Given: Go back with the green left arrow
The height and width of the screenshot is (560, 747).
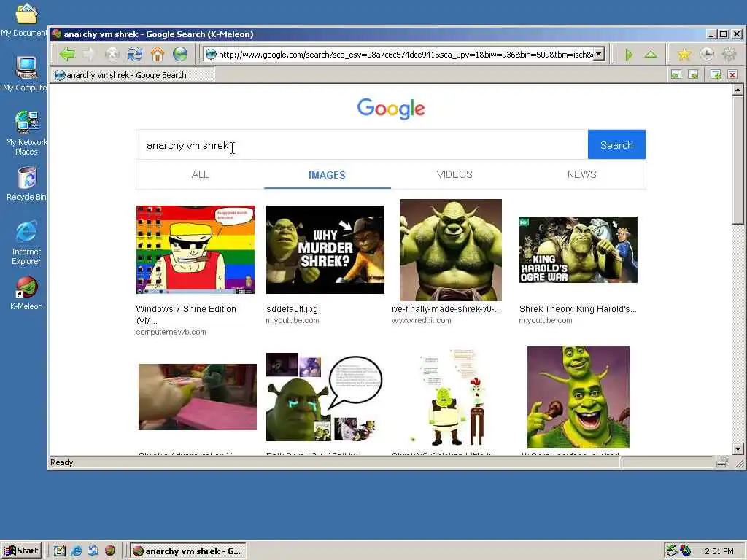Looking at the screenshot, I should tap(67, 54).
